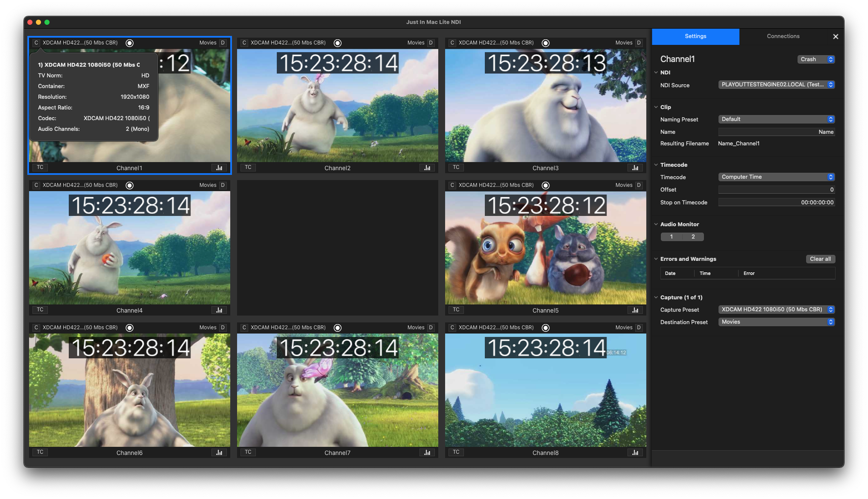Click the D destination icon on Channel3
The width and height of the screenshot is (868, 499).
(x=639, y=43)
